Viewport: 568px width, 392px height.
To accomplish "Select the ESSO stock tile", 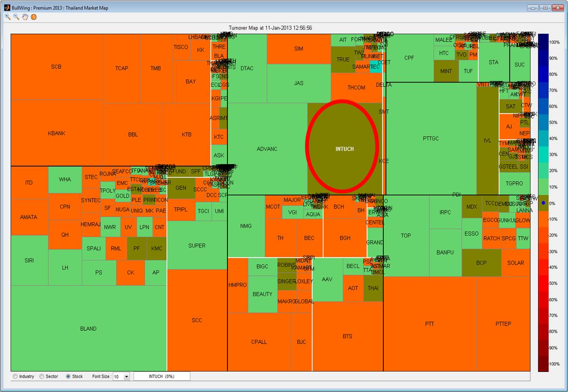I will coord(472,234).
